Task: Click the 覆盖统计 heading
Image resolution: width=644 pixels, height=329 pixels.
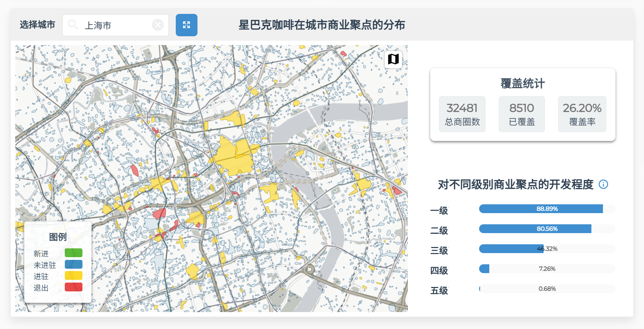Action: point(523,83)
